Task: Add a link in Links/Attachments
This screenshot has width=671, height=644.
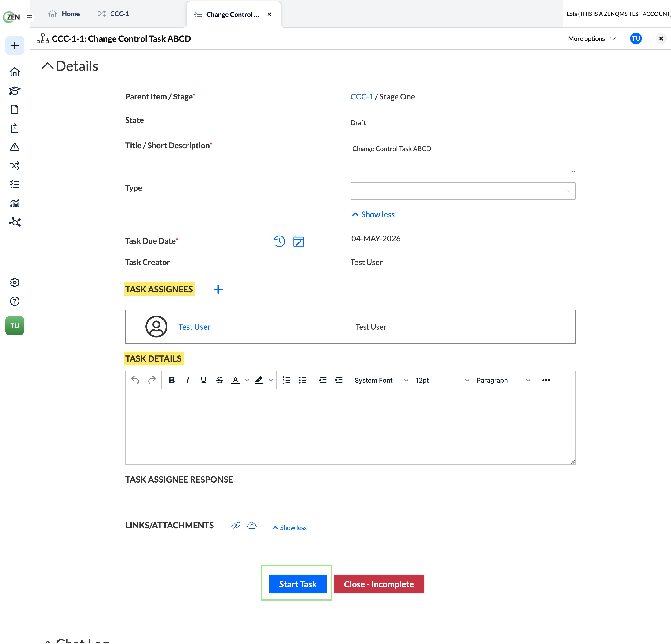Action: tap(236, 525)
